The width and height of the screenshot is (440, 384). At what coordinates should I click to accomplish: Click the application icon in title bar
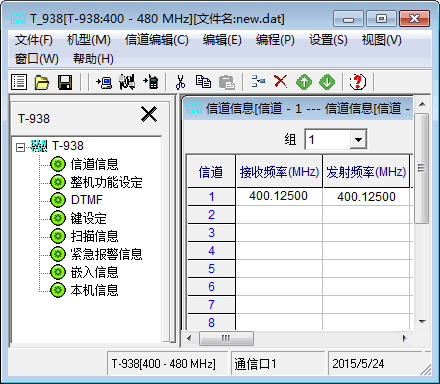pyautogui.click(x=18, y=19)
